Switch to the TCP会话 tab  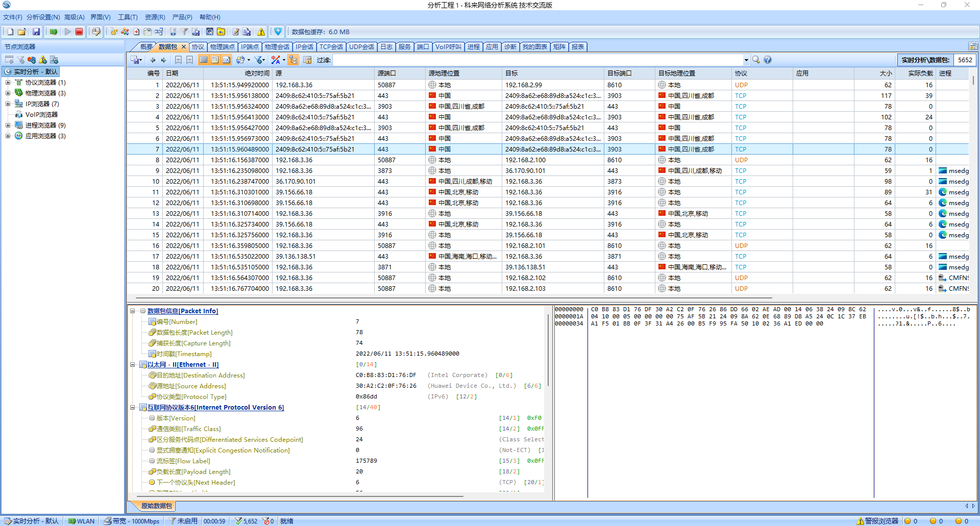point(331,46)
